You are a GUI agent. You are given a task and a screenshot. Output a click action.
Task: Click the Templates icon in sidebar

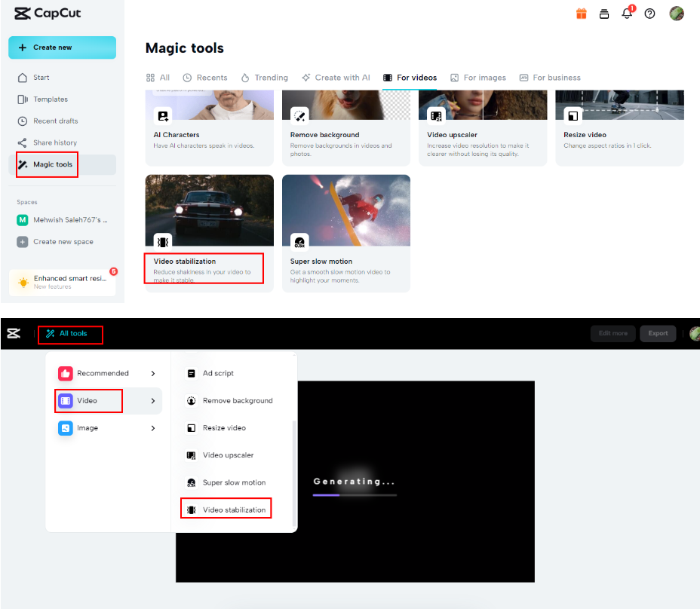tap(23, 99)
